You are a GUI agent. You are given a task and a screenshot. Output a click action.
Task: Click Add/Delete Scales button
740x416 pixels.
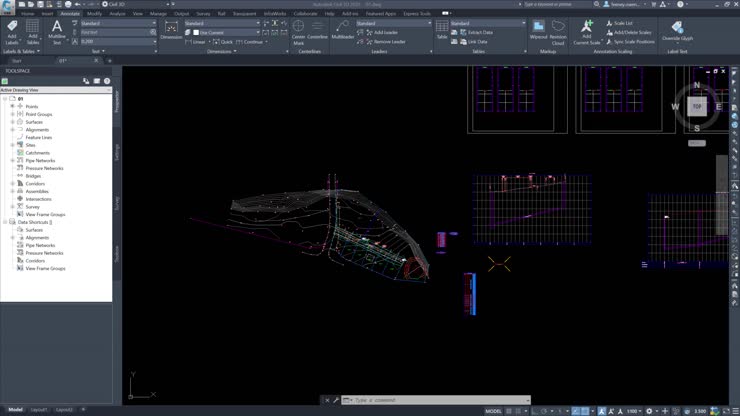tap(629, 33)
